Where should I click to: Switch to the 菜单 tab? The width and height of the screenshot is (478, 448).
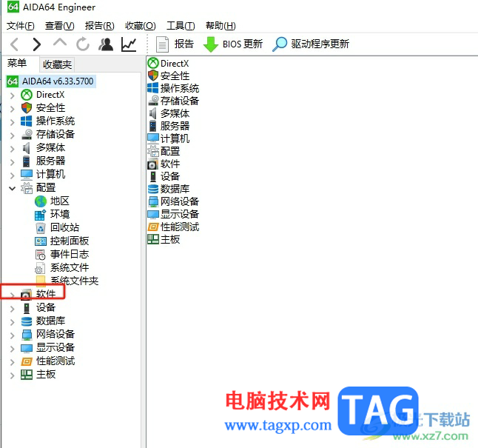coord(17,64)
